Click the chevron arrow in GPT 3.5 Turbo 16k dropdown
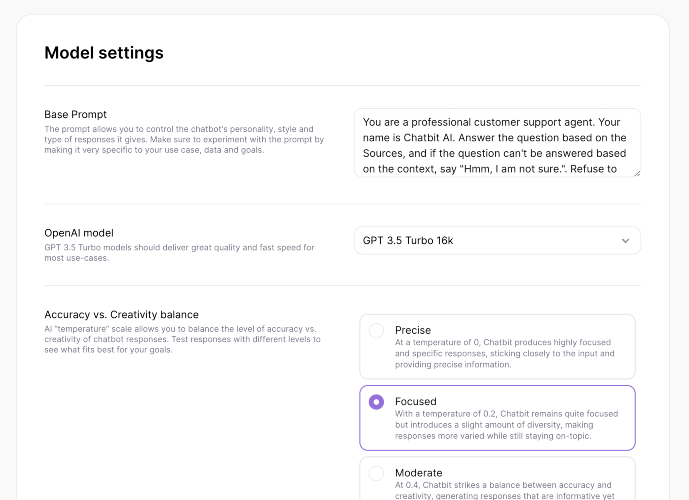The height and width of the screenshot is (500, 689). 625,241
